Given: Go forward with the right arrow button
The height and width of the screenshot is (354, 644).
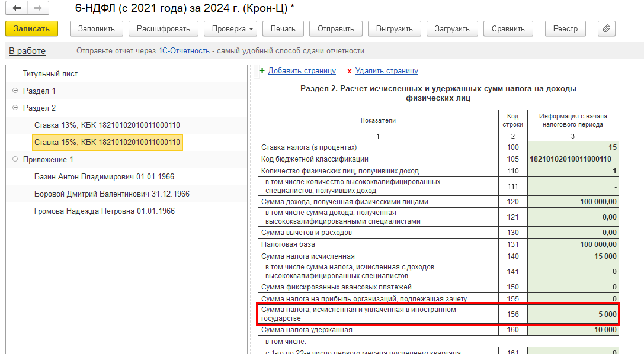Looking at the screenshot, I should click(x=38, y=8).
